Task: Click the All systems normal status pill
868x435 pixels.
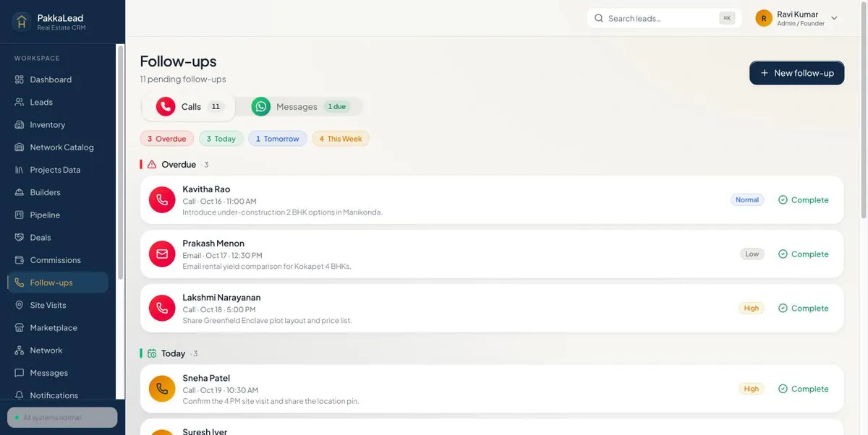Action: click(x=62, y=418)
